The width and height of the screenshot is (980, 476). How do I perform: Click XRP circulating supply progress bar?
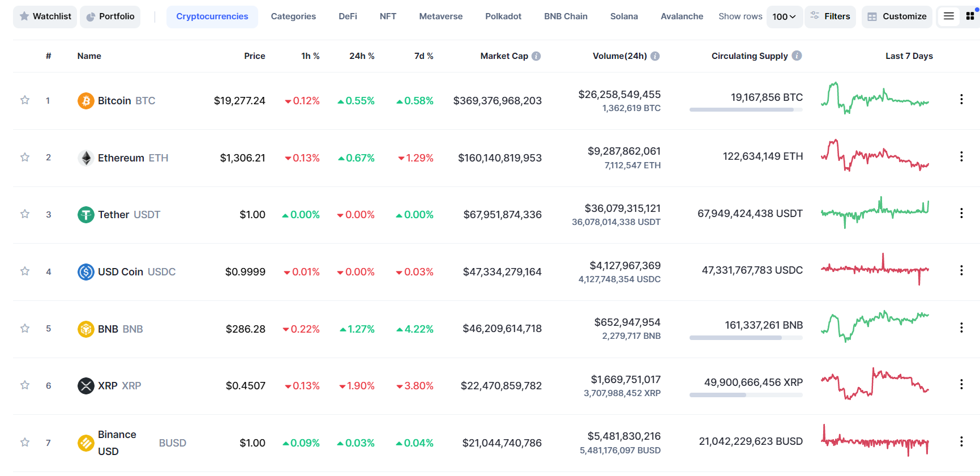pyautogui.click(x=746, y=395)
